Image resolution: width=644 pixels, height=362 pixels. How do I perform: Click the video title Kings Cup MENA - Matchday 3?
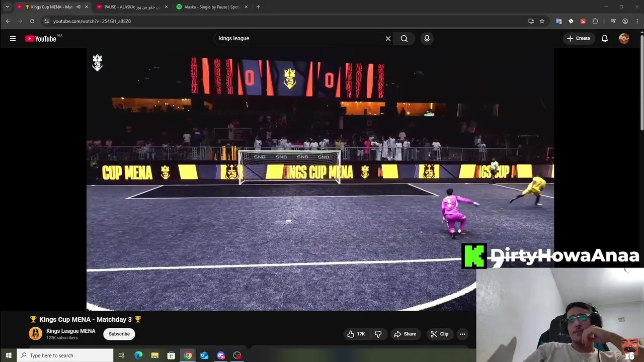click(x=86, y=319)
